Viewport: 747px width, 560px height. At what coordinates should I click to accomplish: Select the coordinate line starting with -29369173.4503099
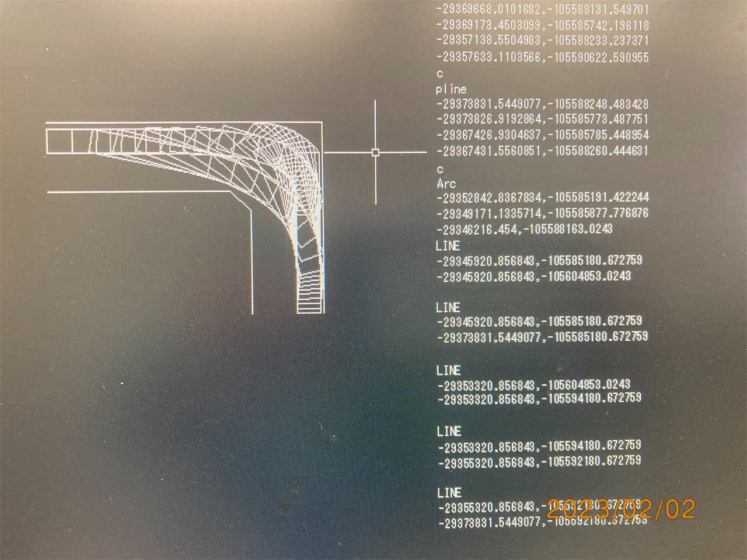[x=542, y=26]
